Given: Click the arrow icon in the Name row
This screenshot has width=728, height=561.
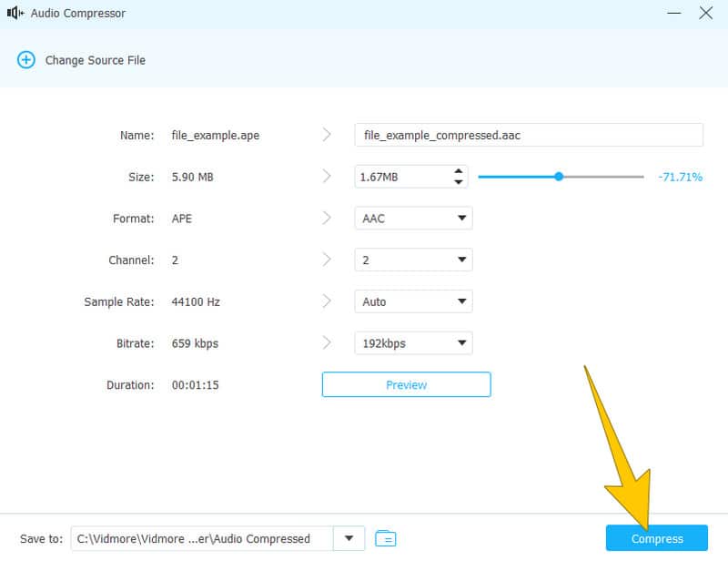Looking at the screenshot, I should 327,135.
